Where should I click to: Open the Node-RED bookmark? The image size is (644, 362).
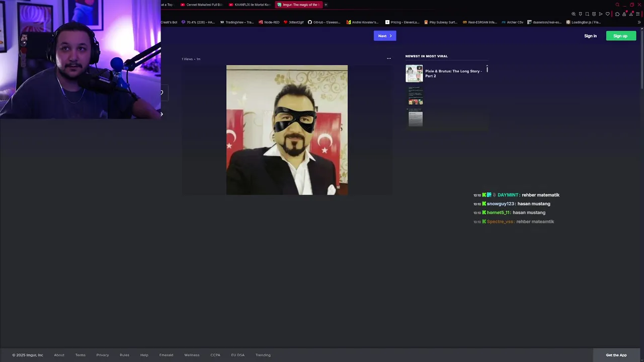[x=269, y=22]
